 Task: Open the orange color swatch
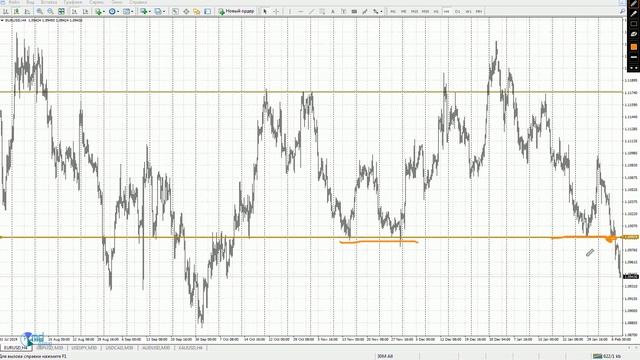pos(633,47)
